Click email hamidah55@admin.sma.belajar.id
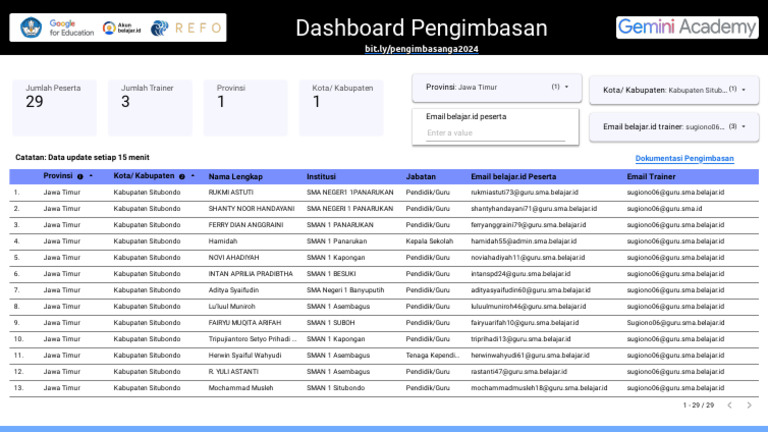Viewport: 768px width, 432px height. pos(524,241)
